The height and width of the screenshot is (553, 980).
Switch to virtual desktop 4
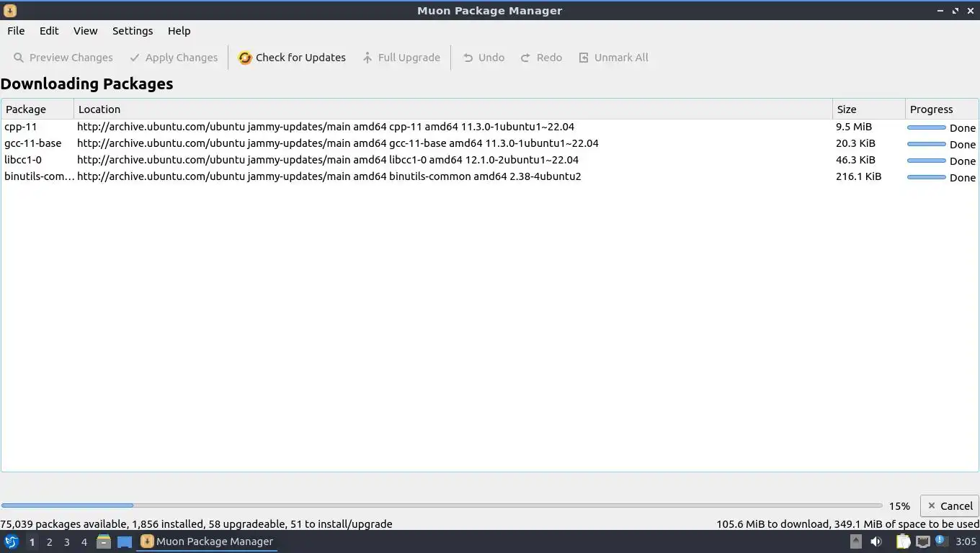coord(84,541)
